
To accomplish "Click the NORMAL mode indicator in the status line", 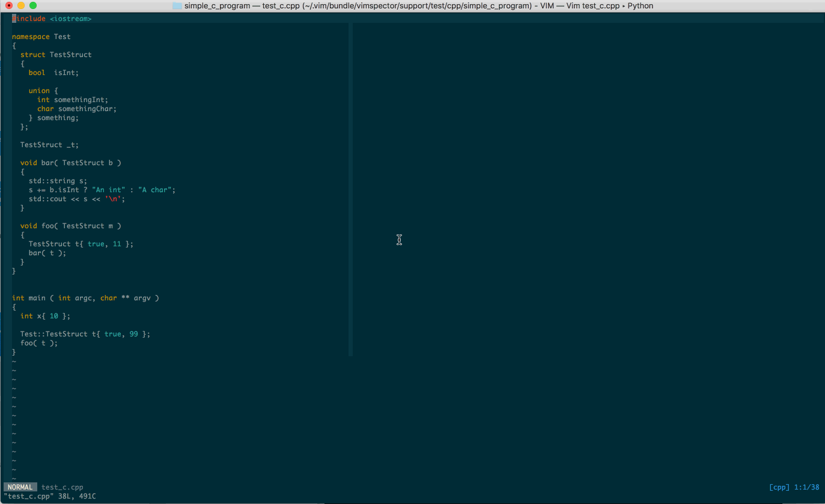I will [x=20, y=487].
